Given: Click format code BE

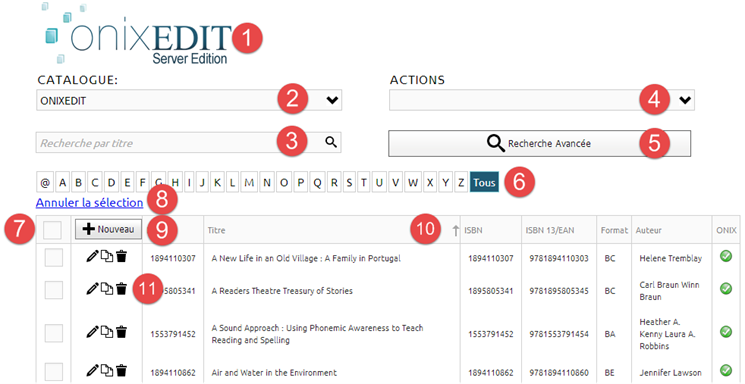Looking at the screenshot, I should [x=610, y=373].
